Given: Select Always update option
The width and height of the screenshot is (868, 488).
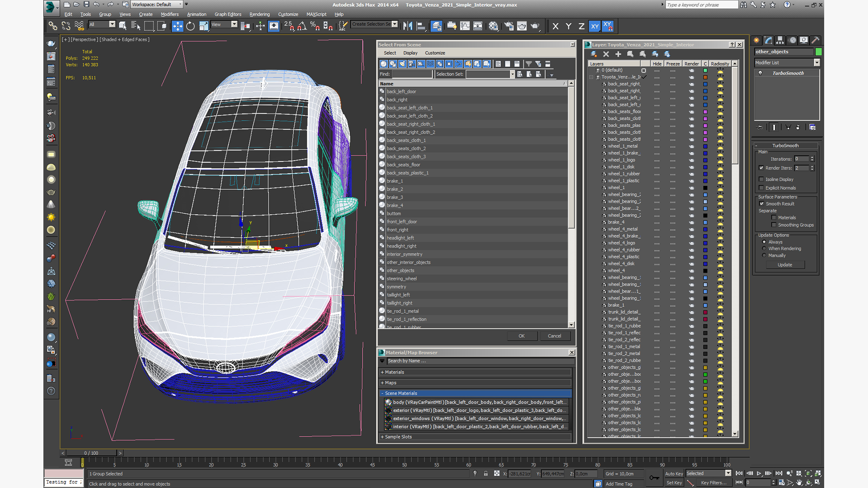Looking at the screenshot, I should [764, 242].
